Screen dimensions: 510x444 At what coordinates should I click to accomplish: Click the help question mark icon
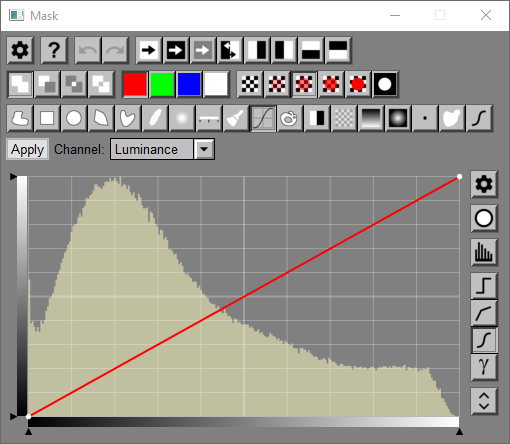[54, 50]
